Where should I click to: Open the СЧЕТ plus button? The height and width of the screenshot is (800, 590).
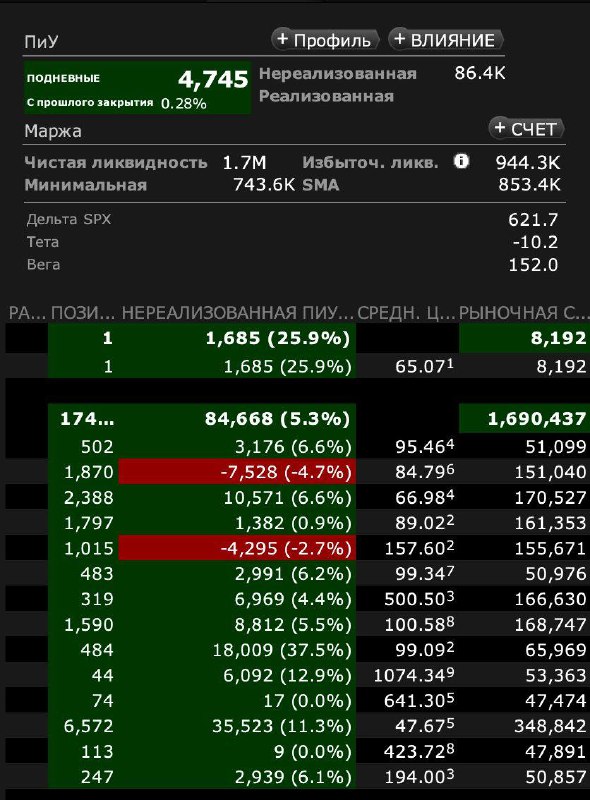point(526,129)
